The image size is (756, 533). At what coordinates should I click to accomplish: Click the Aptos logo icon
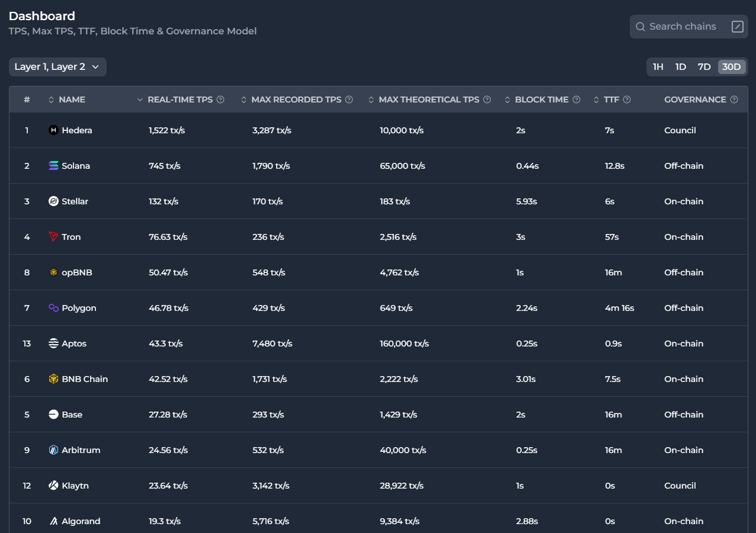[x=53, y=343]
